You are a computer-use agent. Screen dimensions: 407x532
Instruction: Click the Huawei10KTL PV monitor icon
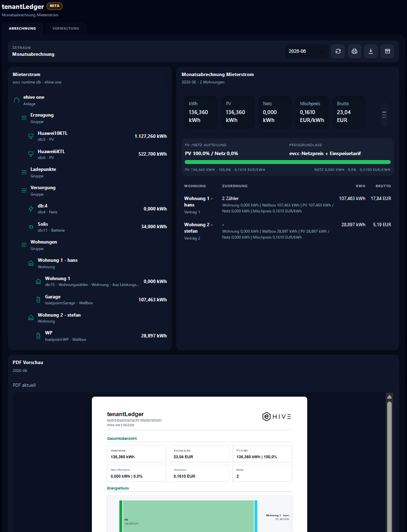[31, 136]
